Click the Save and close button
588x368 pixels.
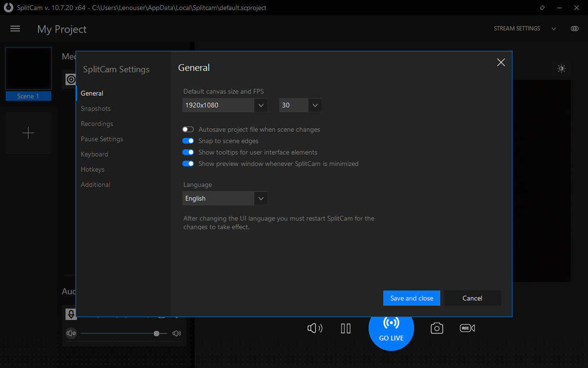pyautogui.click(x=412, y=298)
